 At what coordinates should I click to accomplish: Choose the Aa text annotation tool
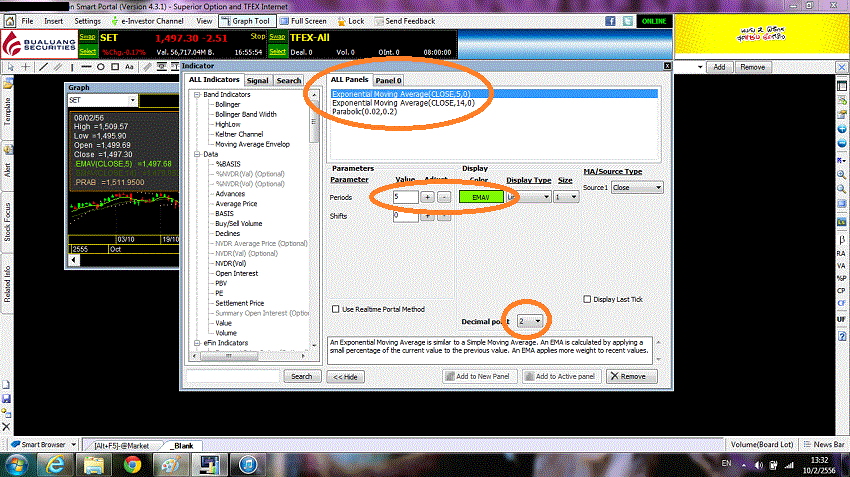pos(129,67)
